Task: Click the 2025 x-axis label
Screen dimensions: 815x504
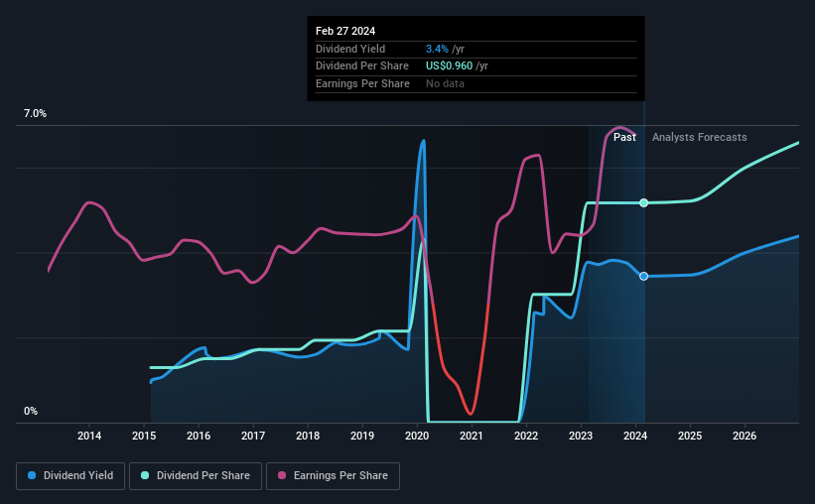Action: [x=690, y=436]
